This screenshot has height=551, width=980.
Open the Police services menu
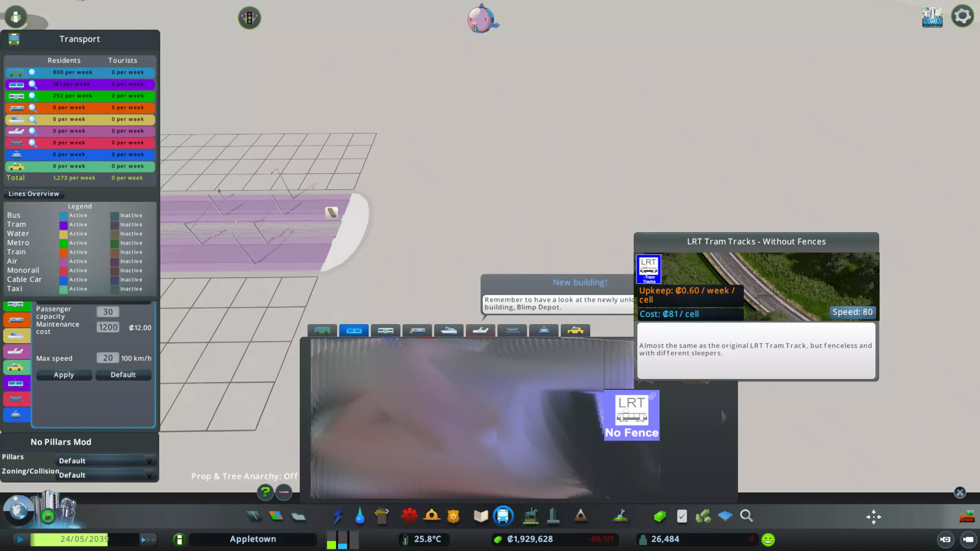click(453, 516)
